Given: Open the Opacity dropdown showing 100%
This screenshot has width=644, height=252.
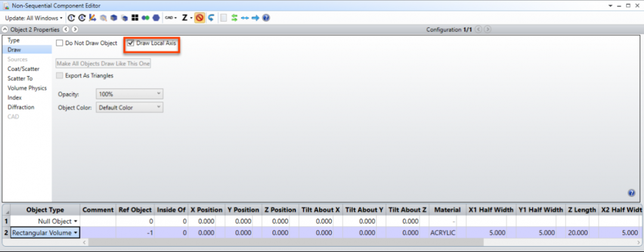Looking at the screenshot, I should pyautogui.click(x=129, y=94).
